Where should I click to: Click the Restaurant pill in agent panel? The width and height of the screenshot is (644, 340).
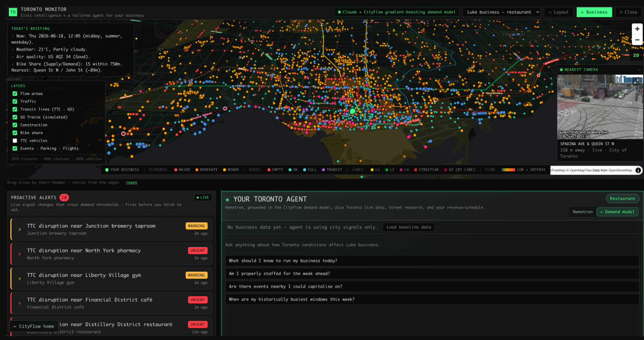tap(623, 199)
